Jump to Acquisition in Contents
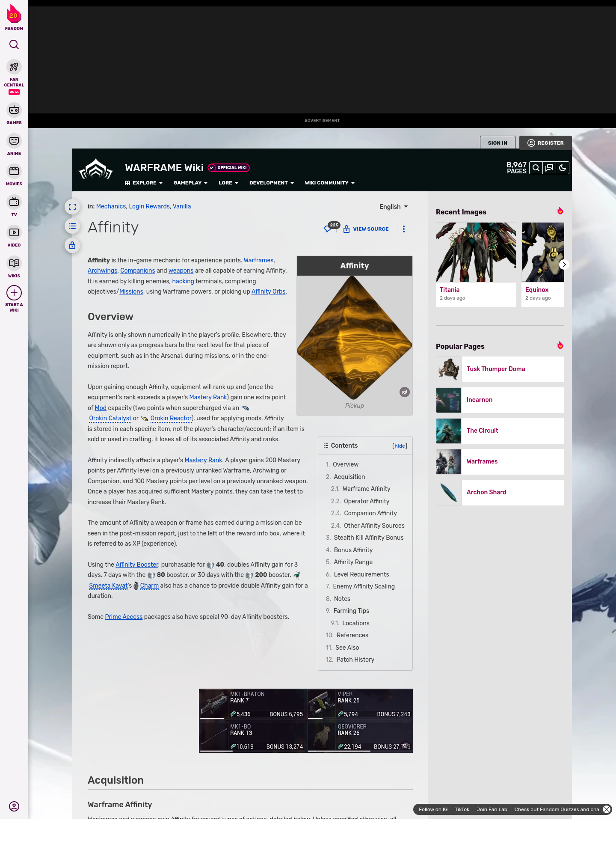Screen dimensions: 616x856 (349, 477)
